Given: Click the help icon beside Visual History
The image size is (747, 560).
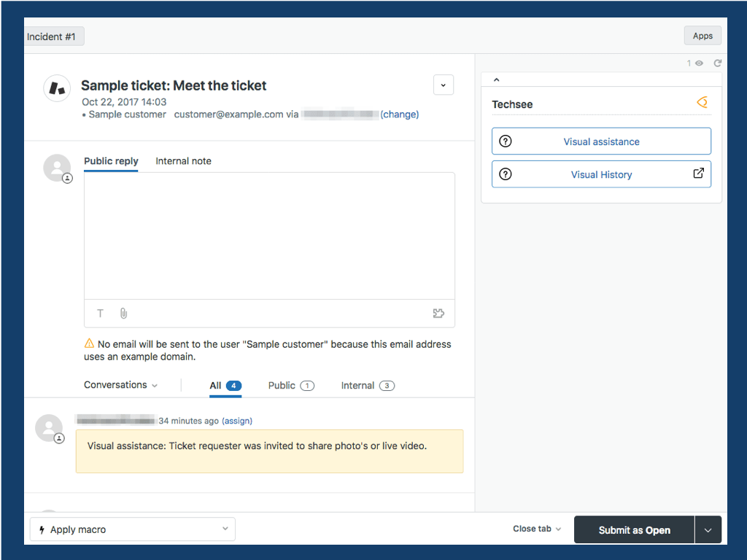Looking at the screenshot, I should (506, 174).
